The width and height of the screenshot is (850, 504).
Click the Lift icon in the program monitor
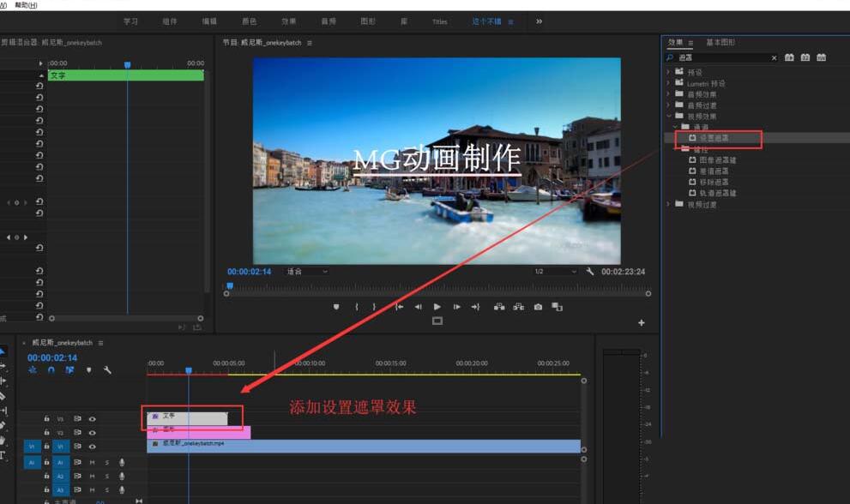click(497, 306)
